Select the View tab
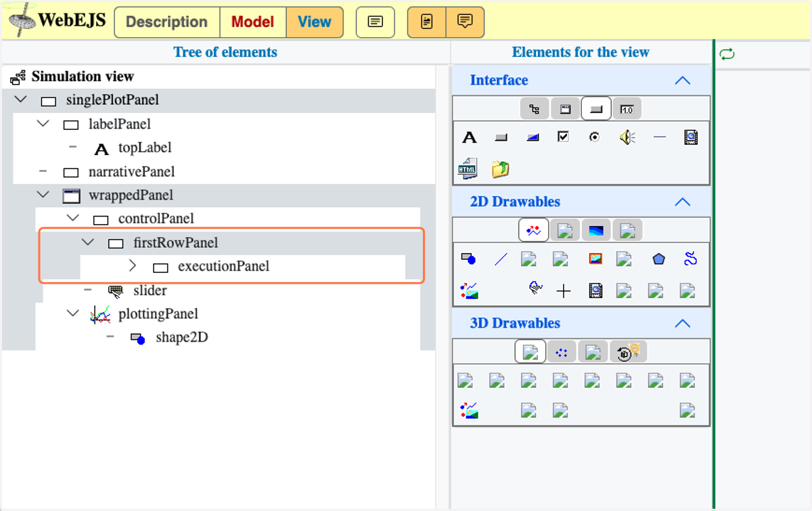The image size is (812, 511). pos(315,22)
